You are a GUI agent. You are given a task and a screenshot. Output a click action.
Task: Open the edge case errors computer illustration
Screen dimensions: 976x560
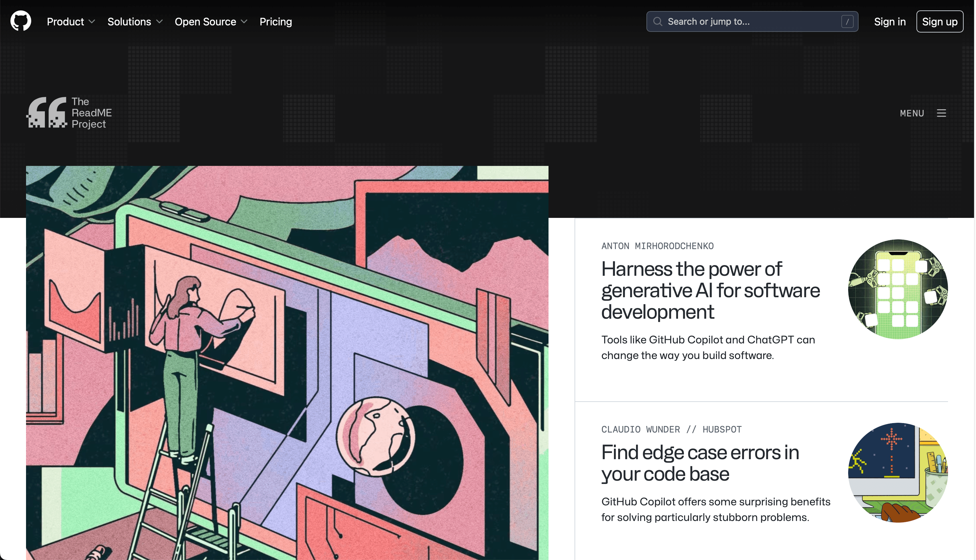click(898, 472)
